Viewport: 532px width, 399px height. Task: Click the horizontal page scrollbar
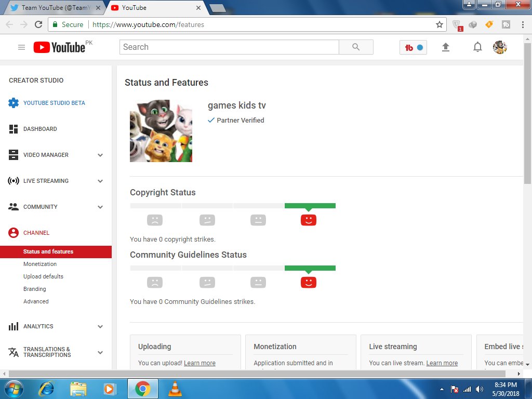coord(257,374)
